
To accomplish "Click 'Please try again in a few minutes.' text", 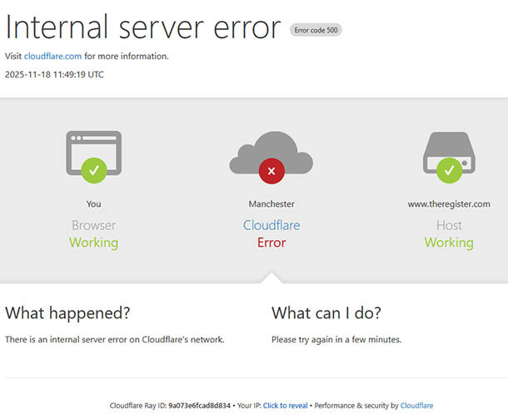I will pos(336,340).
